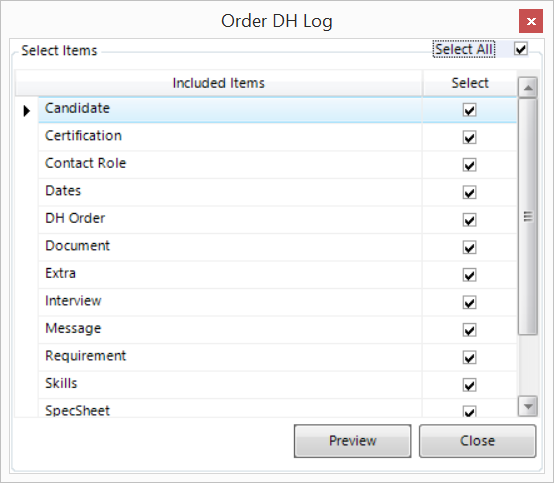Screen dimensions: 554x483
Task: Uncheck the Skills checkbox
Action: coord(469,385)
